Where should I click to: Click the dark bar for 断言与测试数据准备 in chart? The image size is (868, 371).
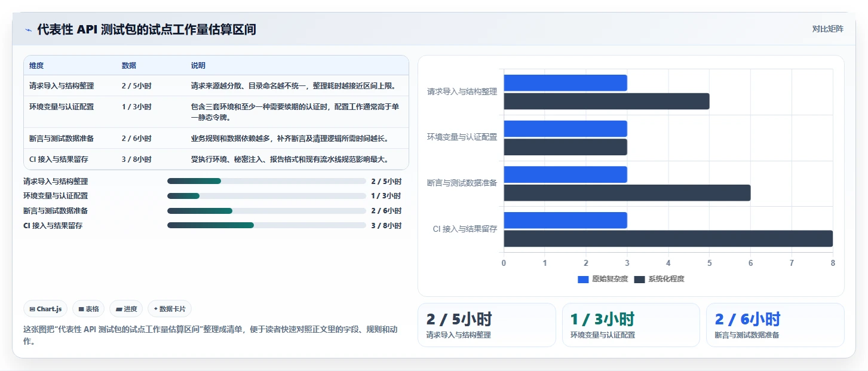pyautogui.click(x=627, y=193)
